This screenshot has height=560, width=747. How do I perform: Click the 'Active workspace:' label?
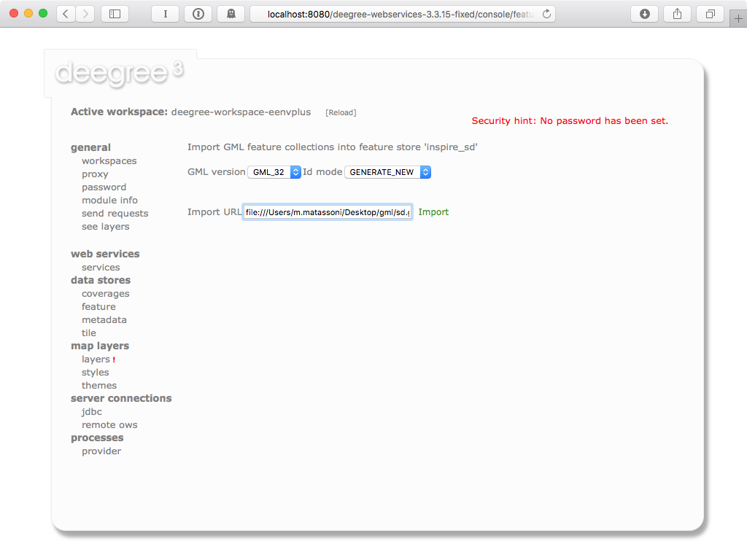coord(119,112)
